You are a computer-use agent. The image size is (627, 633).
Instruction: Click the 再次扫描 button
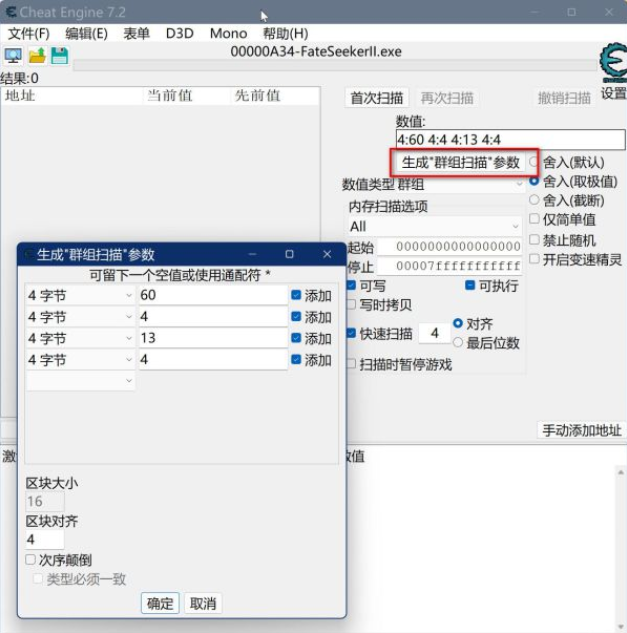[x=447, y=98]
